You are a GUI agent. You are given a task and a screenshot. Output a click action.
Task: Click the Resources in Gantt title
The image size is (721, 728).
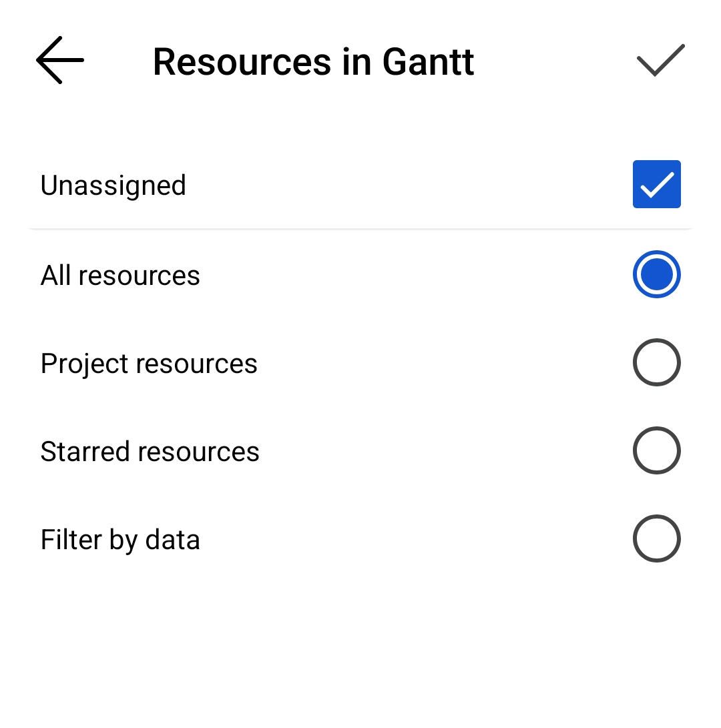(x=313, y=61)
